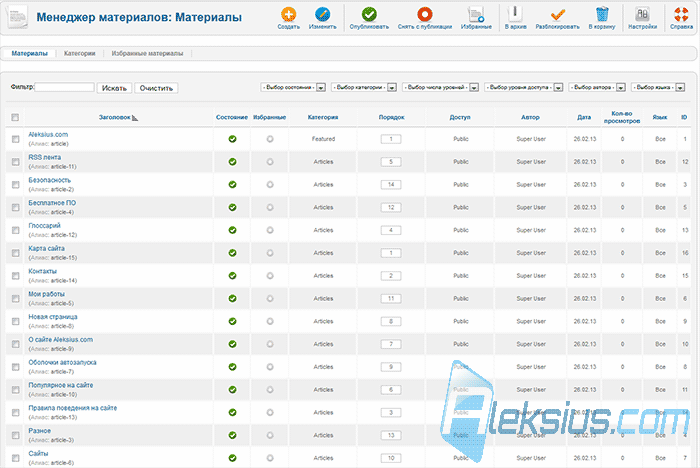700x468 pixels.
Task: Sort by the Доступ column header
Action: pos(460,117)
